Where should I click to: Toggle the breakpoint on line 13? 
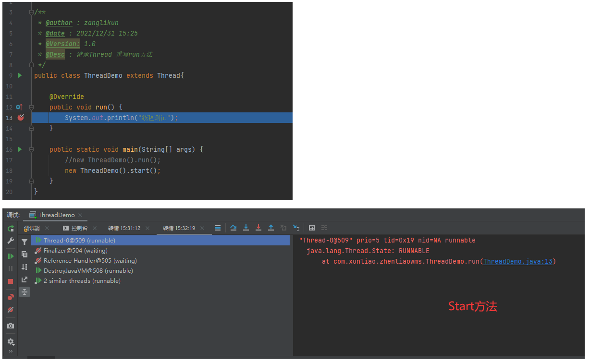[20, 118]
